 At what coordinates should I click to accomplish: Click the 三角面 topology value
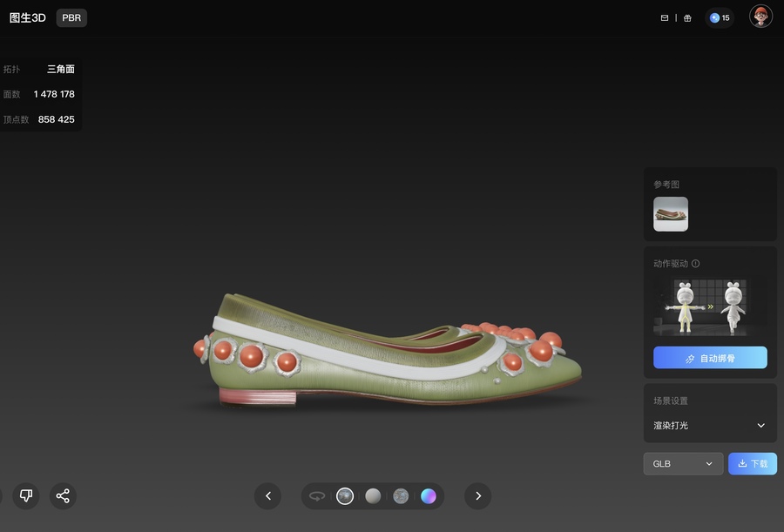tap(60, 69)
